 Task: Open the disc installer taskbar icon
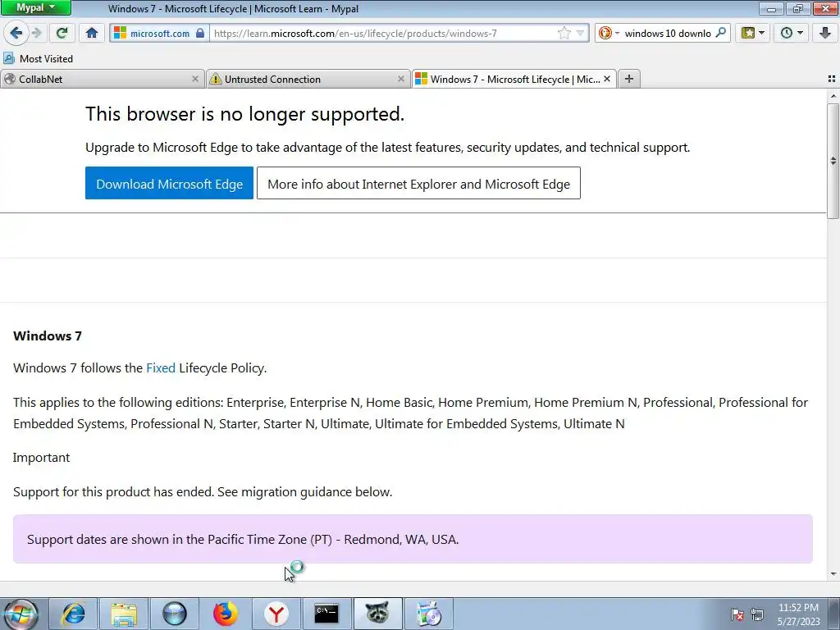pyautogui.click(x=428, y=614)
